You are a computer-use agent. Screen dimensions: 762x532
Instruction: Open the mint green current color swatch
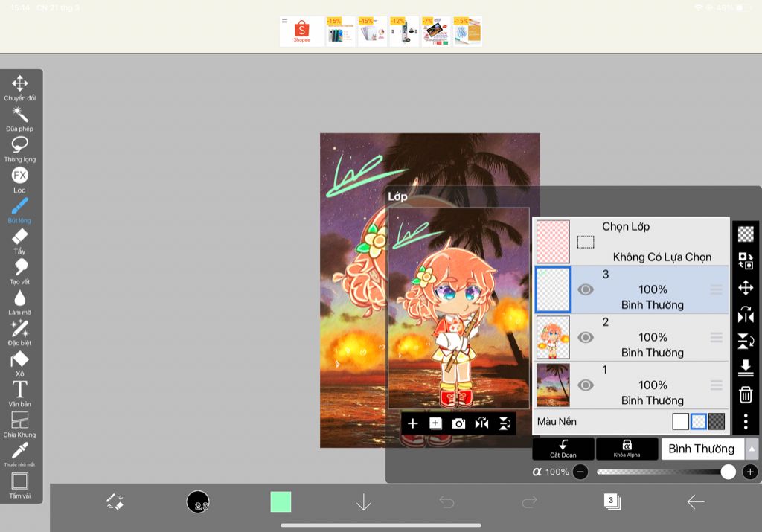tap(281, 502)
